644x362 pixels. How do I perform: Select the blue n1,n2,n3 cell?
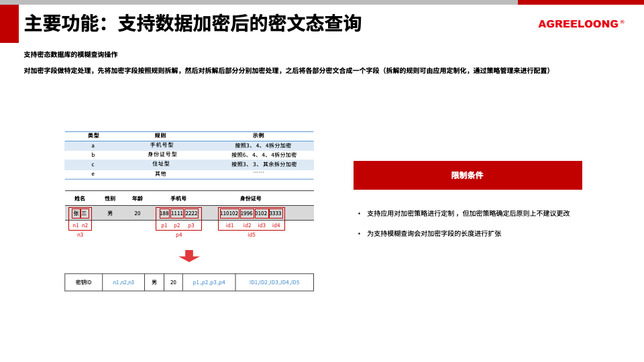click(123, 282)
